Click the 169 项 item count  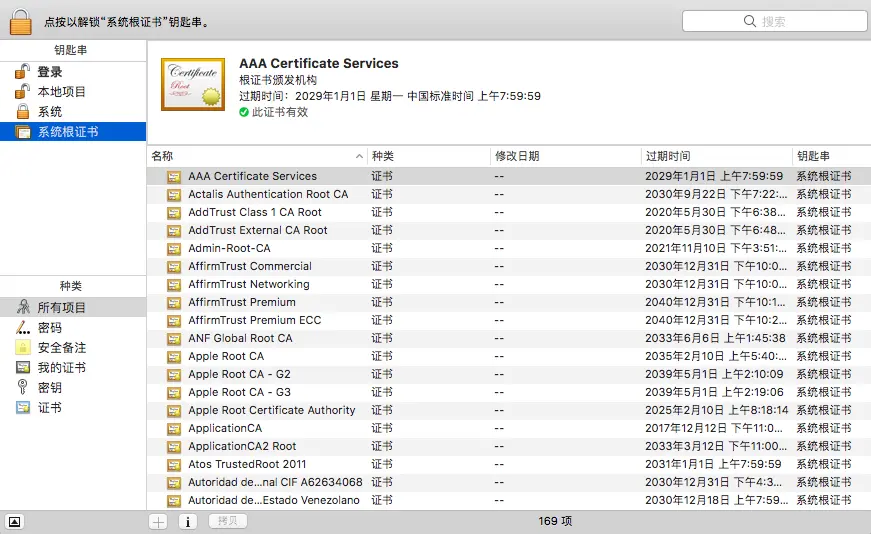tap(555, 521)
